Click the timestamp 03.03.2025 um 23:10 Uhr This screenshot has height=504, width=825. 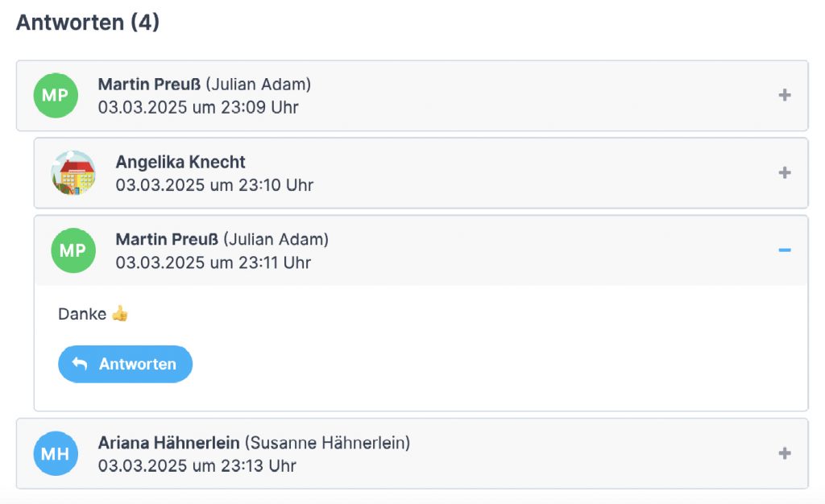click(x=214, y=185)
